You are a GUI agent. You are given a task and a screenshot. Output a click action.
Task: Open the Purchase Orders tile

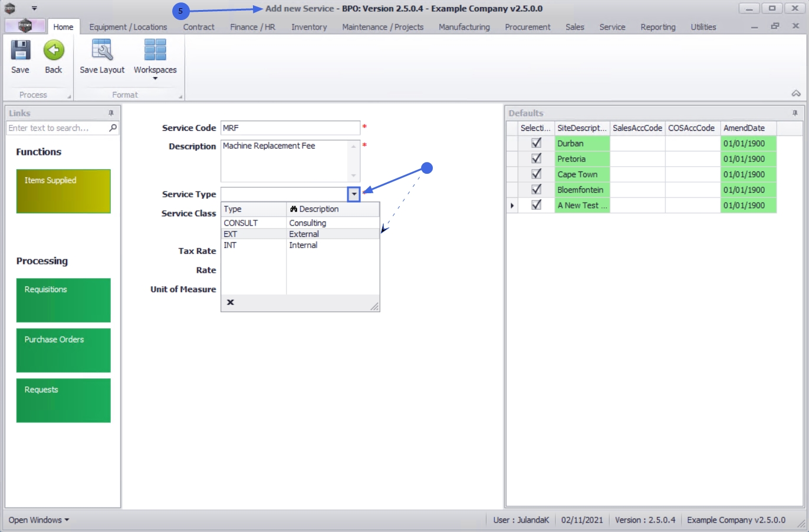coord(64,350)
